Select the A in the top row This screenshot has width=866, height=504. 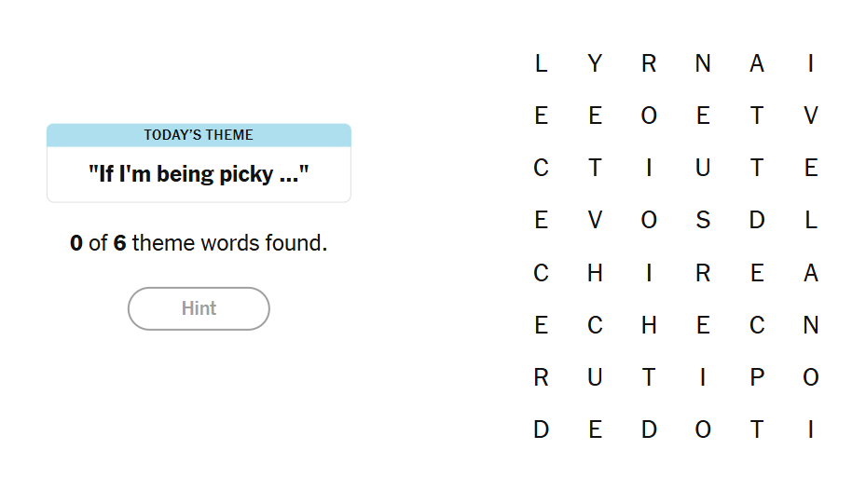(x=757, y=63)
